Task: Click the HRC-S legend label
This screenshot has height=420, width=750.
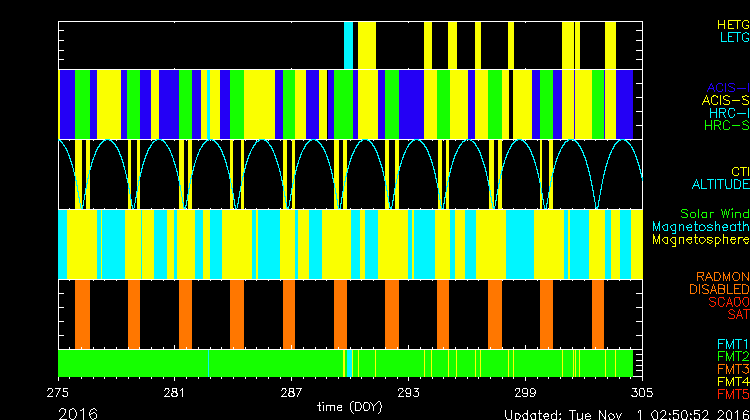Action: pyautogui.click(x=727, y=126)
